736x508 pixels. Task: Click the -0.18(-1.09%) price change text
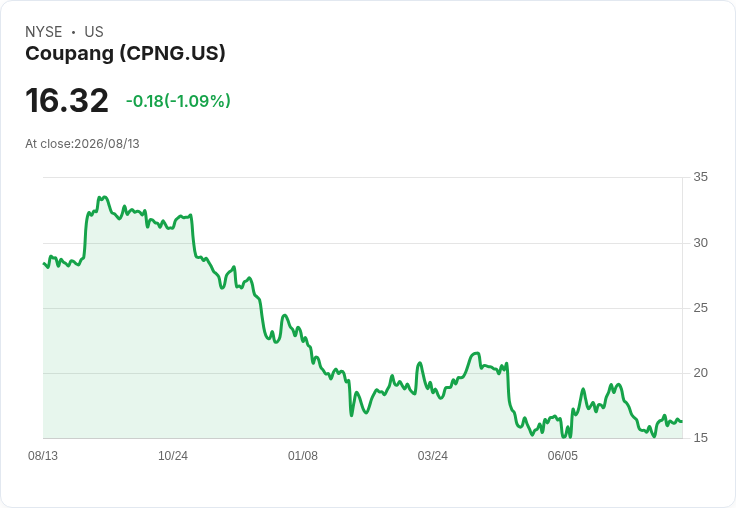178,101
